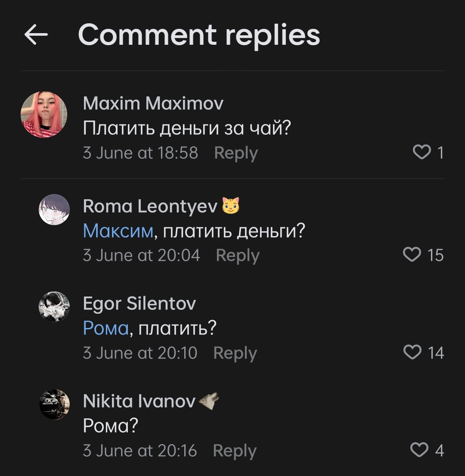Tap the Nikita Ivanov username
Image resolution: width=465 pixels, height=476 pixels.
click(x=139, y=402)
